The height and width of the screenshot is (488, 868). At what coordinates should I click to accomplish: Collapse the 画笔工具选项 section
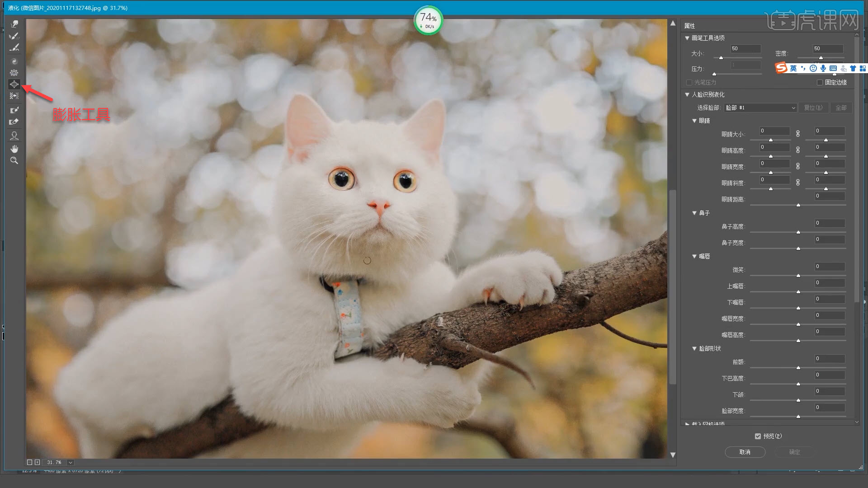click(687, 38)
